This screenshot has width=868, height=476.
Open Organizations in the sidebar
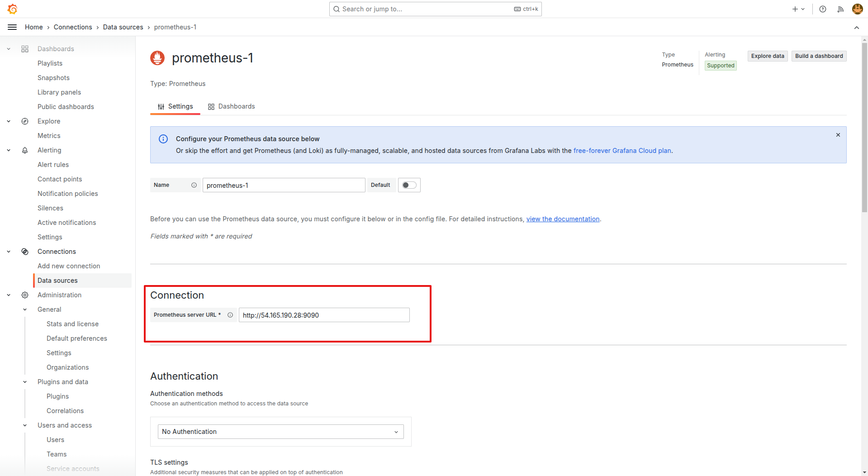[67, 367]
